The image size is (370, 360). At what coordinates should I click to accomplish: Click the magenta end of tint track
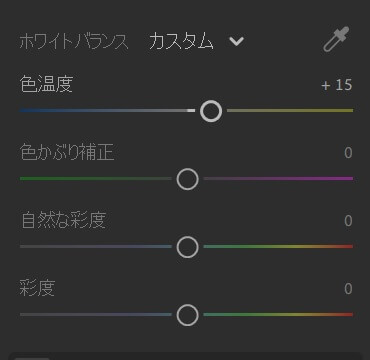(x=348, y=179)
